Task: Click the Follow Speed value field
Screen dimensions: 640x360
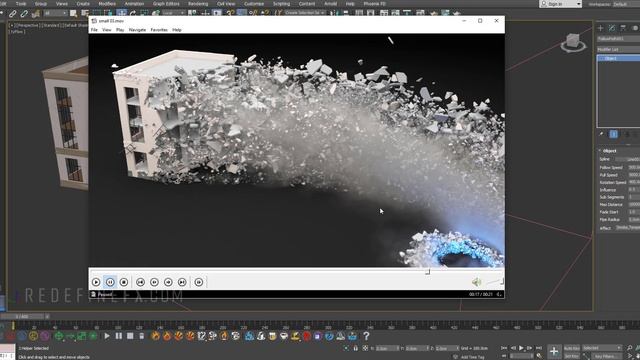Action: click(x=634, y=167)
